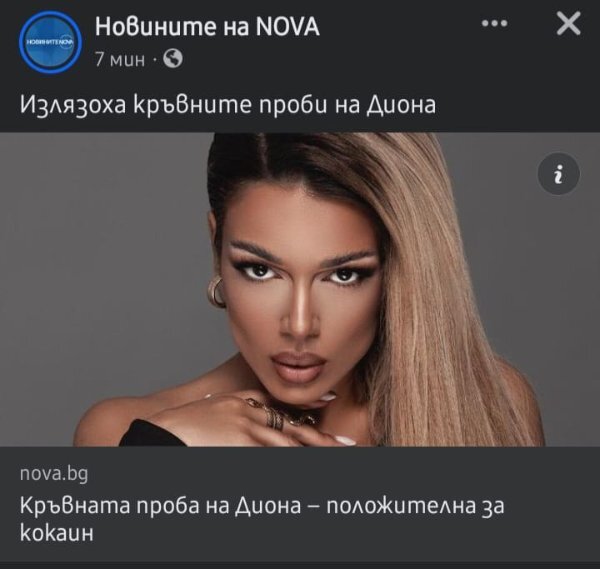Click the 7 мин post timestamp
The height and width of the screenshot is (569, 600).
tap(120, 60)
